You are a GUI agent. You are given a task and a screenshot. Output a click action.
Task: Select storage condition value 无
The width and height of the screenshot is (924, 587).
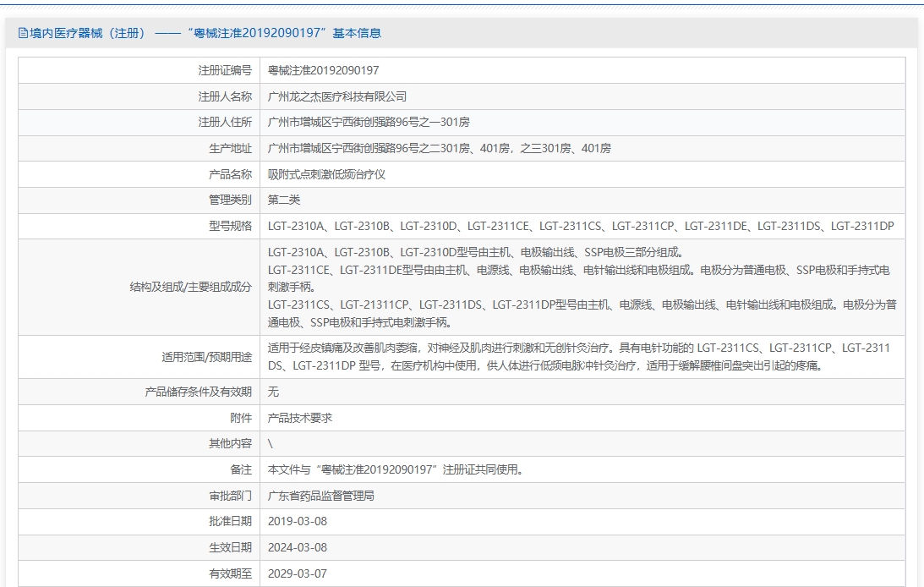273,392
